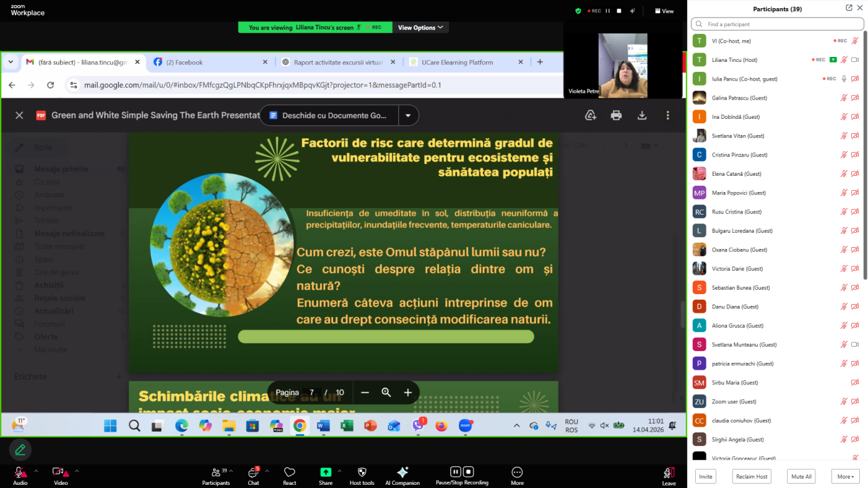
Task: Click the Find a participant search field
Action: 777,24
